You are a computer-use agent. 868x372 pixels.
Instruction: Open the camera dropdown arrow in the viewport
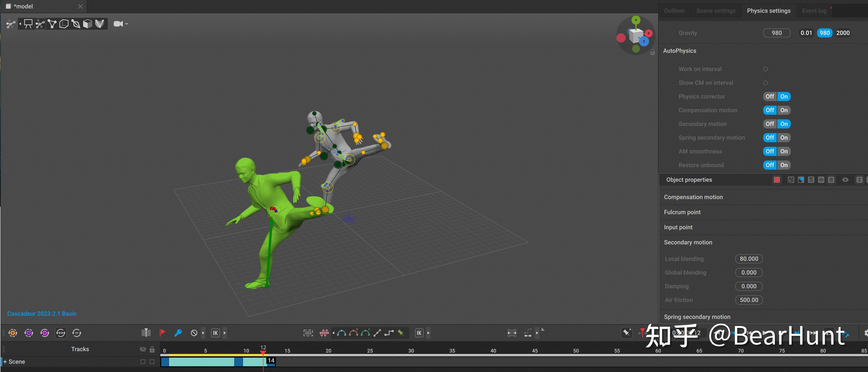[x=127, y=24]
